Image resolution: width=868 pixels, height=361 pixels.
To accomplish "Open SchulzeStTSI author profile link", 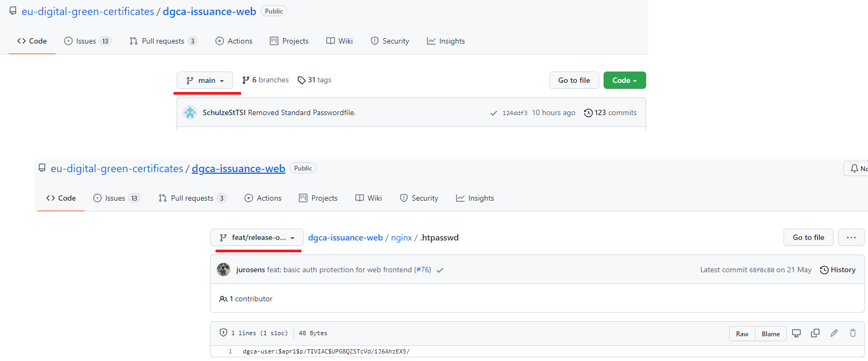I will (224, 112).
